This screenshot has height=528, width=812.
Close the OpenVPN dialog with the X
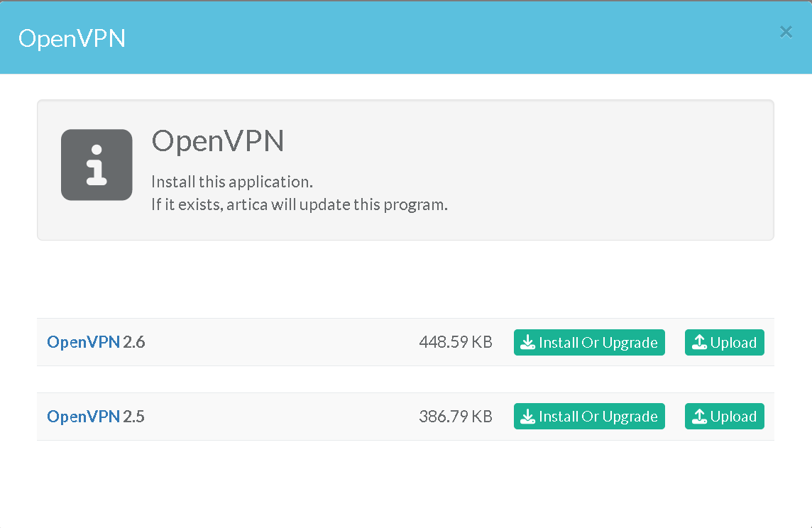pyautogui.click(x=786, y=32)
